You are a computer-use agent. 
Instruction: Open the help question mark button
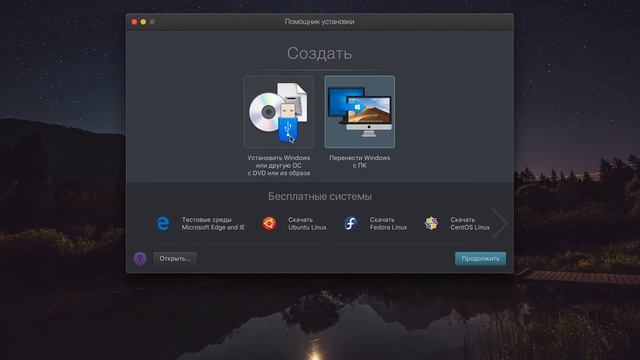[x=140, y=258]
